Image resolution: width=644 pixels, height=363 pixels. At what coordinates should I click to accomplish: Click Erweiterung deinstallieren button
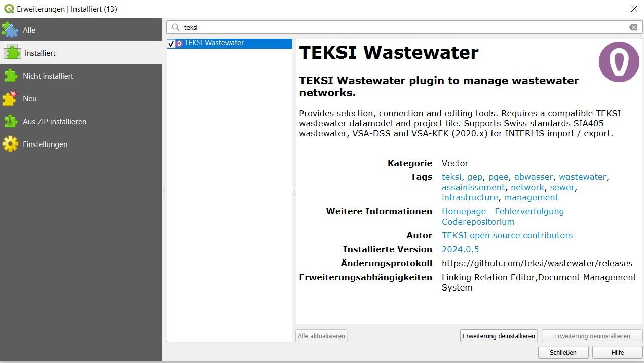499,336
